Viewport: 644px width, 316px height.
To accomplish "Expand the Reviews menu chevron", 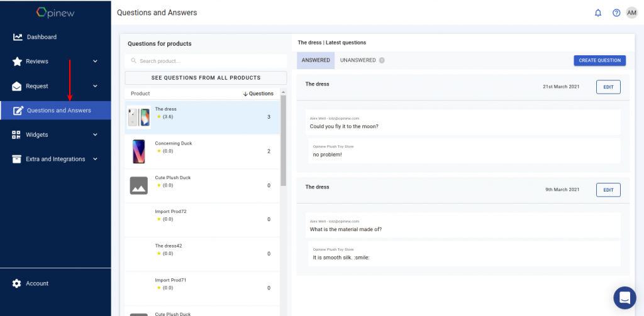I will pos(96,62).
